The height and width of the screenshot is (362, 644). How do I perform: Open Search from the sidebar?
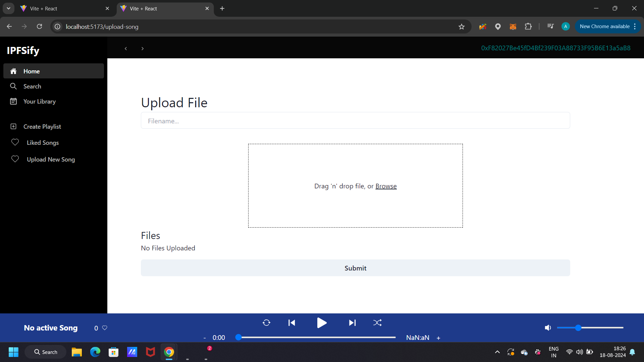(x=32, y=86)
